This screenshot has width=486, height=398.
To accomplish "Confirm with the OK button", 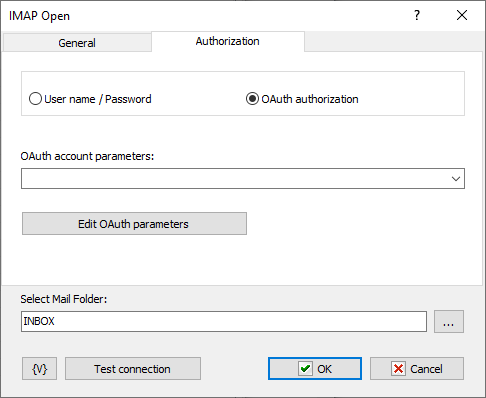I will pos(315,369).
